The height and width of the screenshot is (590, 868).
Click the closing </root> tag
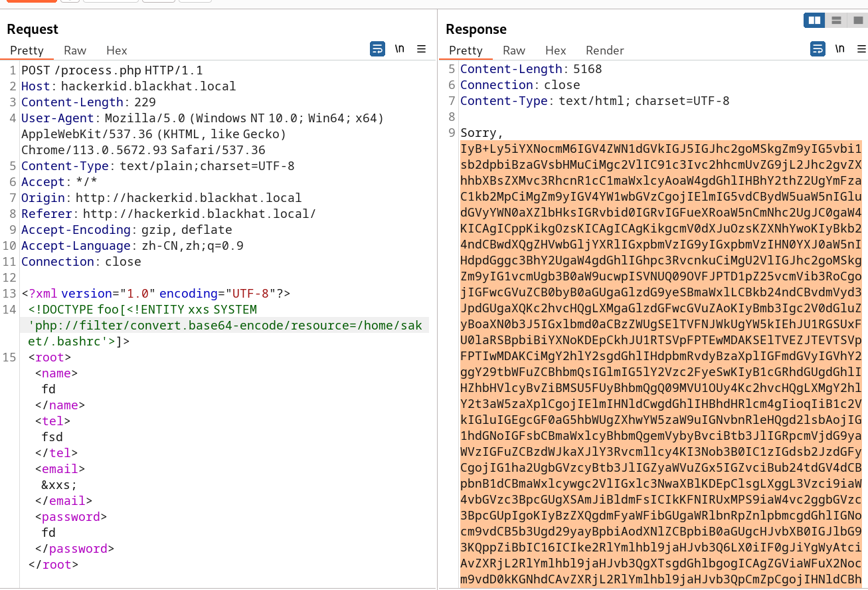click(x=54, y=565)
